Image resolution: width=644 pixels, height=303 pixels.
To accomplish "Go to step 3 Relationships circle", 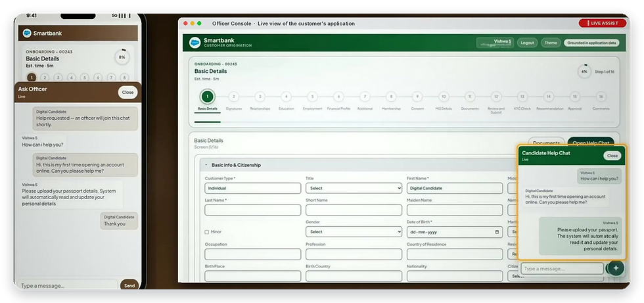I will 260,97.
